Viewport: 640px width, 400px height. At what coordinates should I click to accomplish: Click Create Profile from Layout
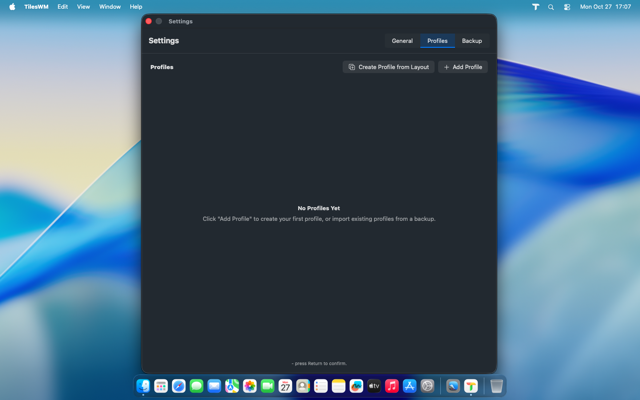coord(389,67)
